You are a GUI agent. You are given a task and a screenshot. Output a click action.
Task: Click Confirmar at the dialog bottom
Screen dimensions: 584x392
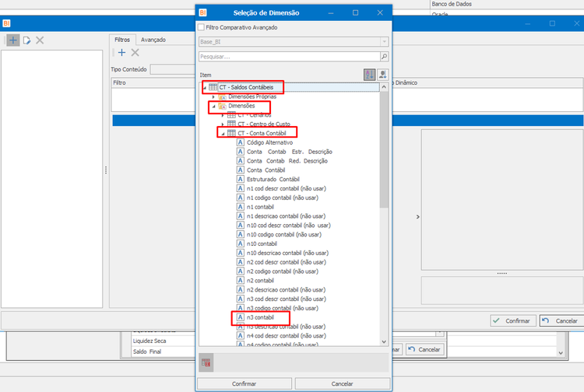coord(244,383)
